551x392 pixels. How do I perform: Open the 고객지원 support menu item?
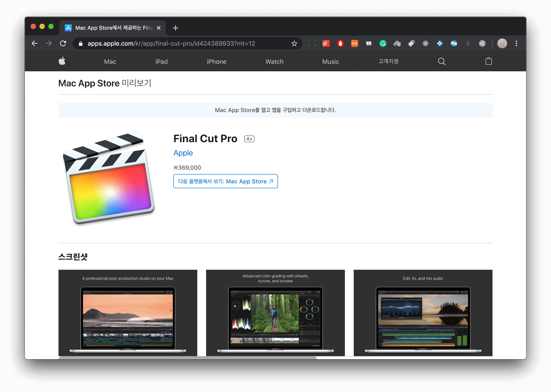[x=388, y=62]
